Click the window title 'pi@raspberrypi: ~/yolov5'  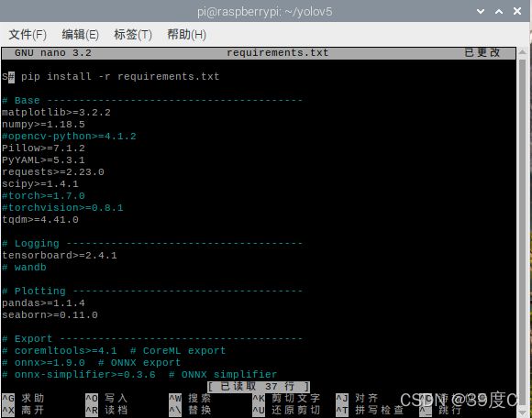(x=265, y=12)
